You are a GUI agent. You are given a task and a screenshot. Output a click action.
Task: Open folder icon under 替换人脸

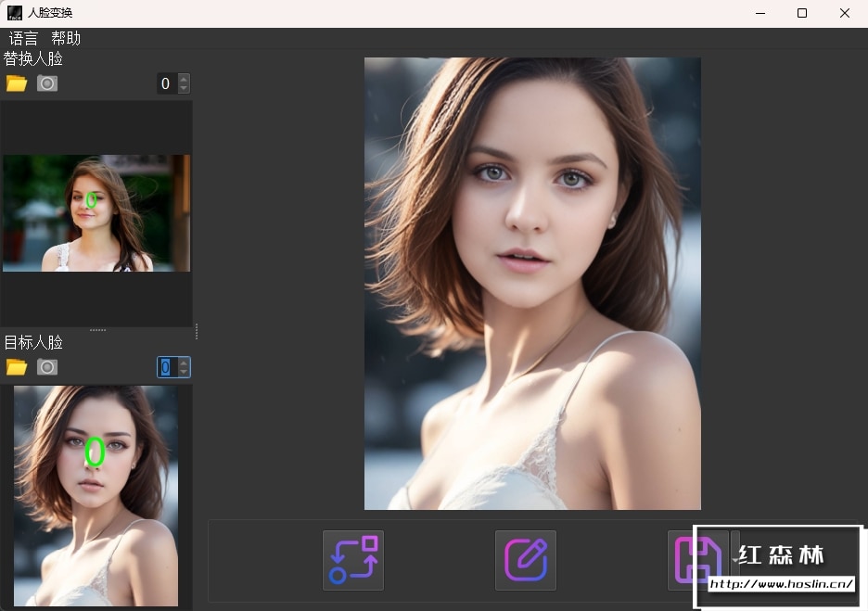17,83
